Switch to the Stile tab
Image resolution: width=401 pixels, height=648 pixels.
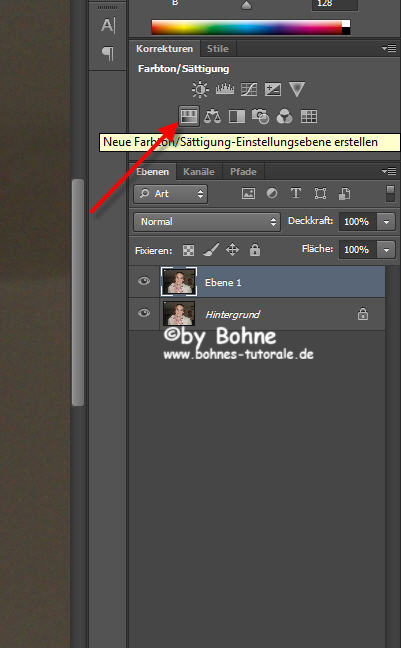coord(218,49)
